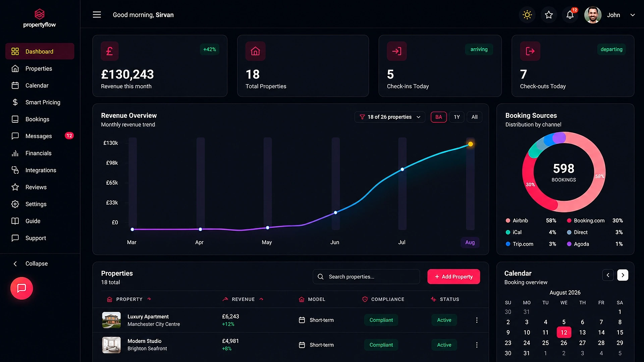Focus the Search properties field

pyautogui.click(x=366, y=277)
